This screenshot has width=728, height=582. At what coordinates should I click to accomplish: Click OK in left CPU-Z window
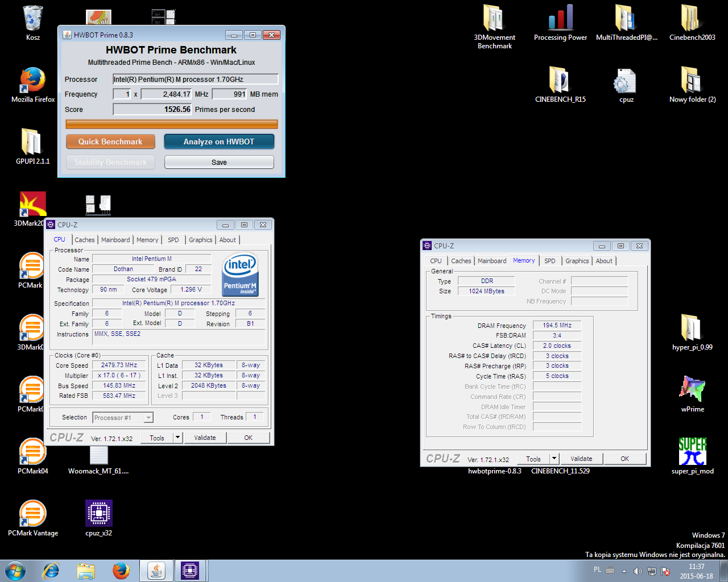pyautogui.click(x=248, y=438)
